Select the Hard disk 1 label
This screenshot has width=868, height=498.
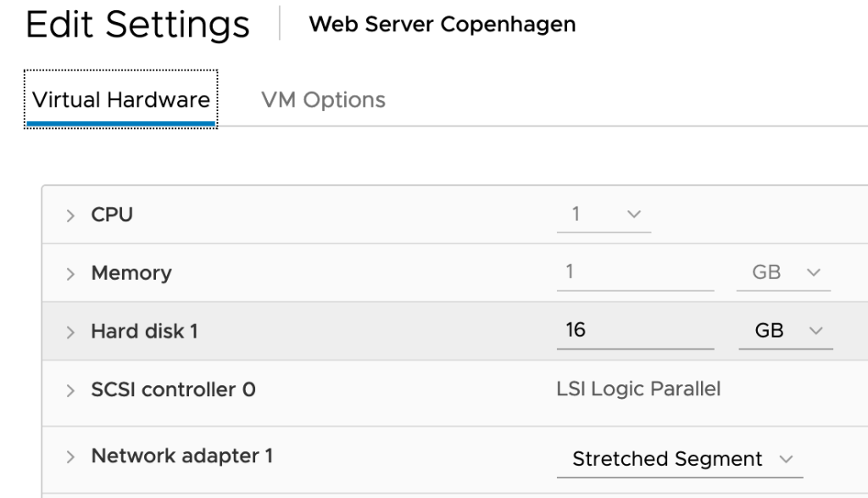[144, 331]
